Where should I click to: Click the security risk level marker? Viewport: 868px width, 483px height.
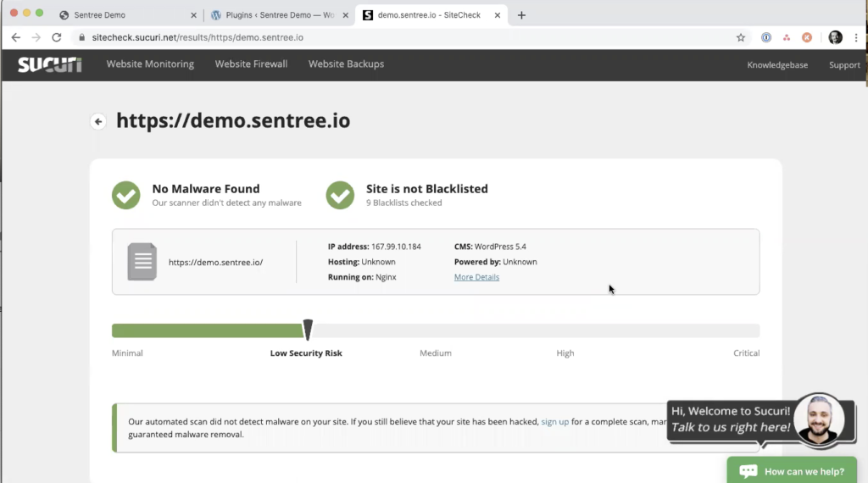[308, 330]
